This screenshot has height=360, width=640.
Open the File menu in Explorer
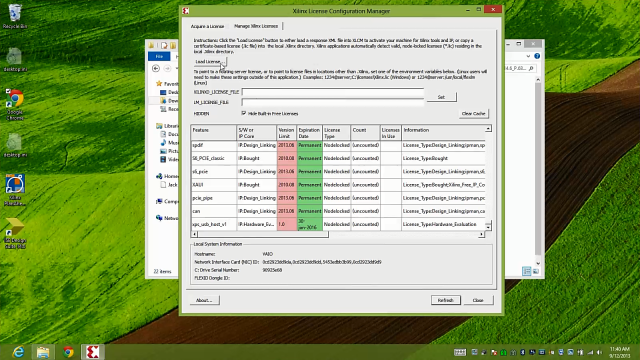pos(159,56)
